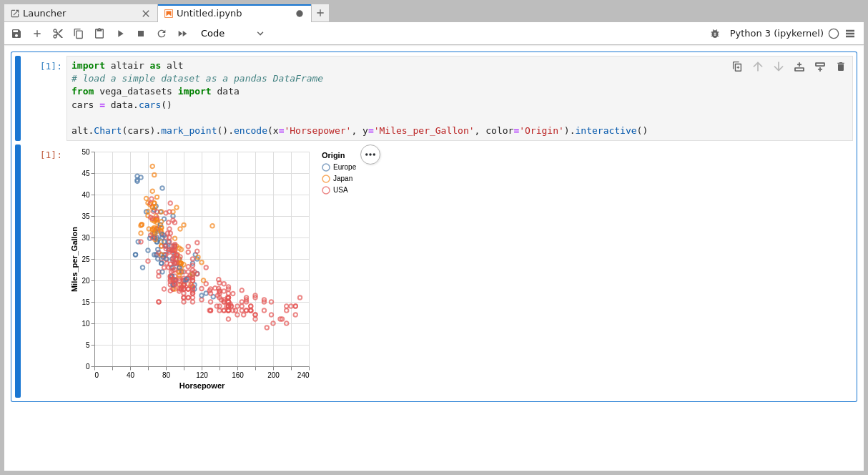Cut the selected cell with the scissors icon
The height and width of the screenshot is (475, 868).
(58, 34)
